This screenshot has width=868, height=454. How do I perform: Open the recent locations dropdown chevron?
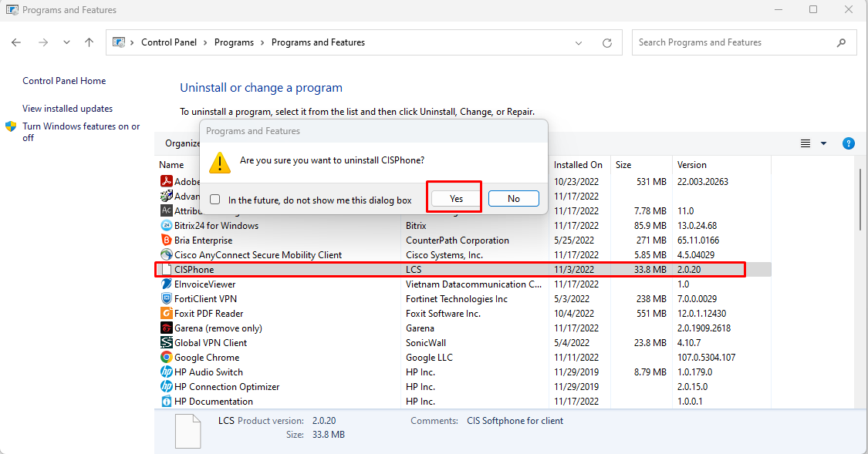(66, 42)
